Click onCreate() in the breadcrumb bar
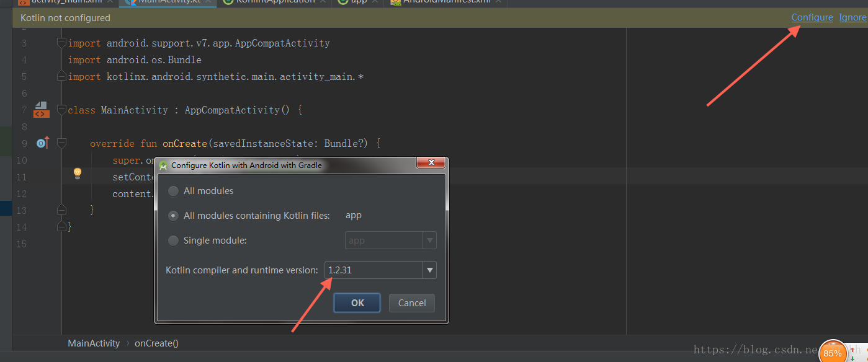The image size is (868, 362). point(156,343)
